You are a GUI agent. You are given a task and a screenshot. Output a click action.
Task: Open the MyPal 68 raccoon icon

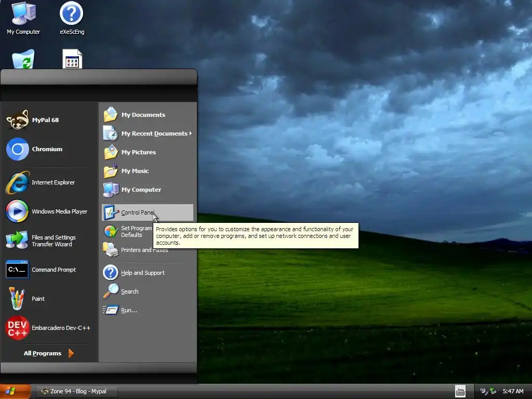point(17,120)
